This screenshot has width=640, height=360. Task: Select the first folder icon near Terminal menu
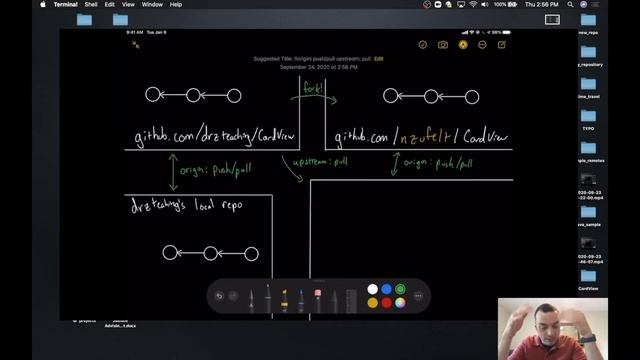pos(84,20)
